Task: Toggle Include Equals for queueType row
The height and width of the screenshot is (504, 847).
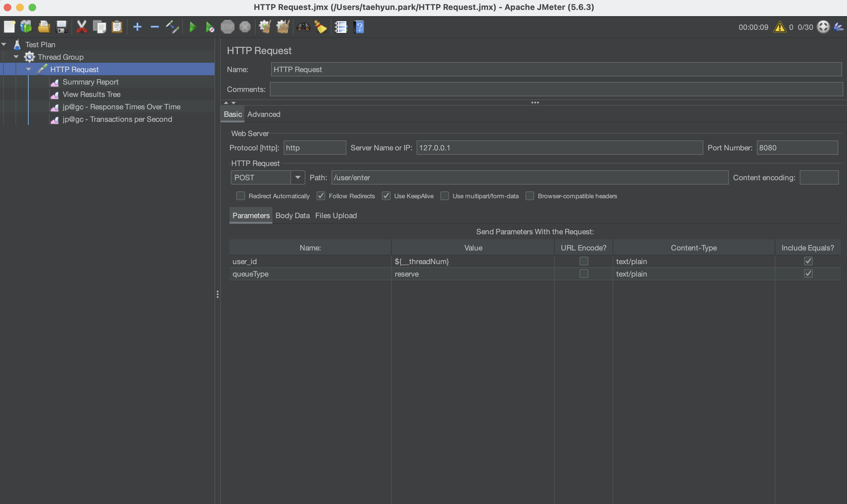Action: coord(808,274)
